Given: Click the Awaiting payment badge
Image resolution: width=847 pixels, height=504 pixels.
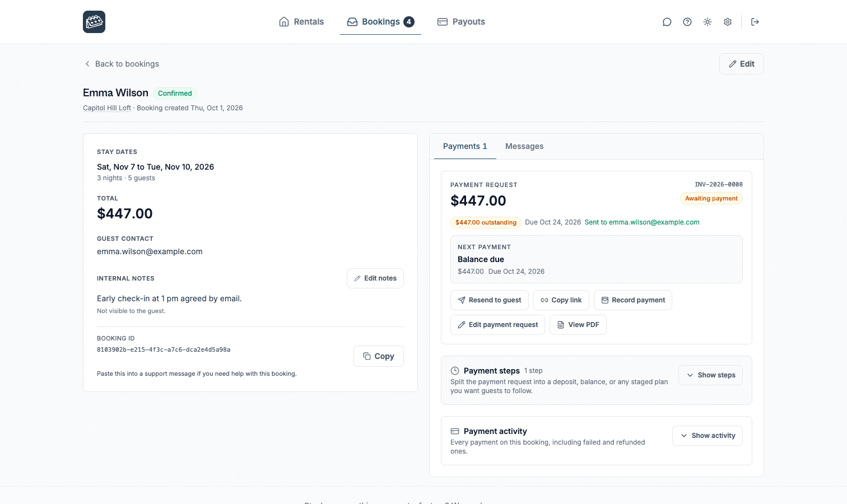Looking at the screenshot, I should coord(711,198).
